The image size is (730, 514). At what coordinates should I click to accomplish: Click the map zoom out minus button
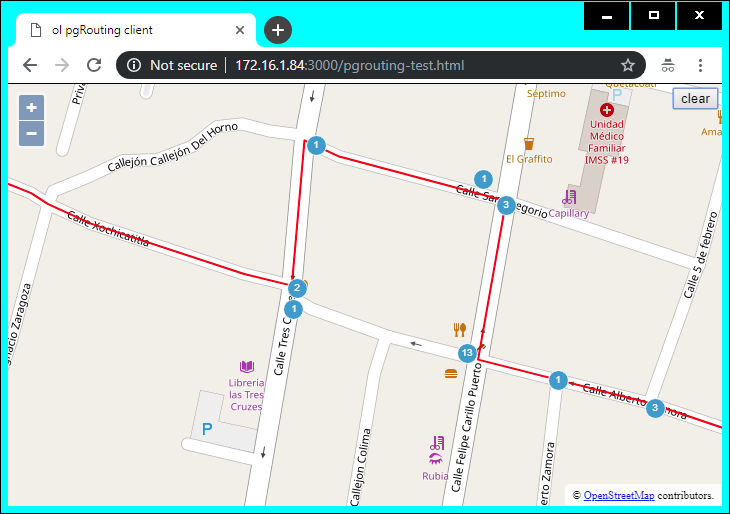click(32, 134)
